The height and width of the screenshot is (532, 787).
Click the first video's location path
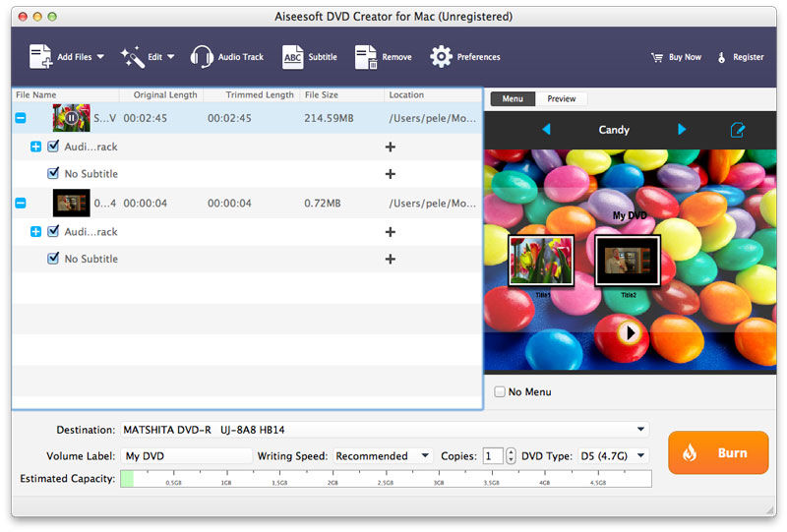pos(432,118)
